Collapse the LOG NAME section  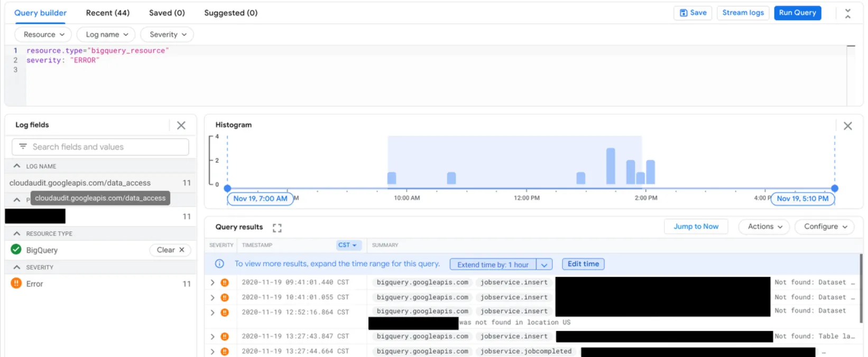(x=17, y=166)
